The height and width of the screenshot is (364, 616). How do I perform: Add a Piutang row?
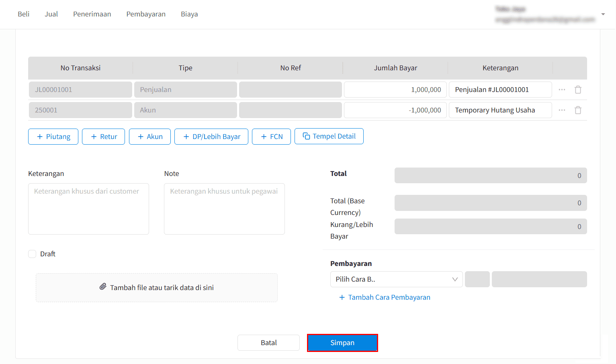pyautogui.click(x=53, y=137)
